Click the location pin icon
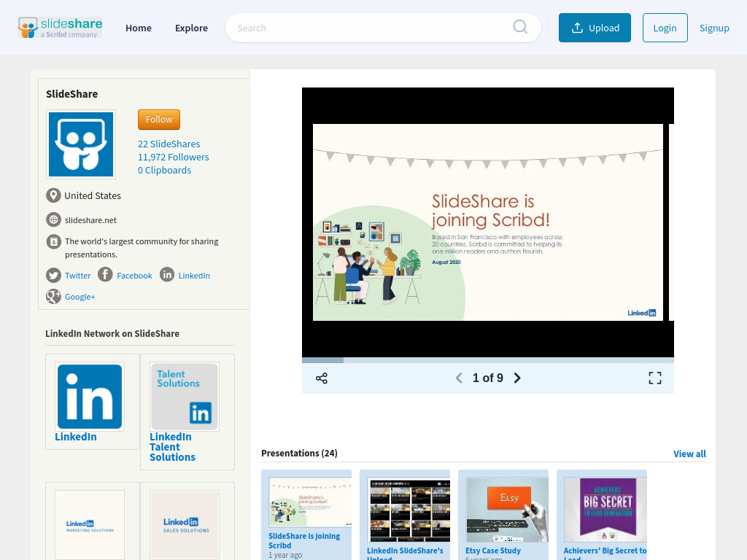The height and width of the screenshot is (560, 747). click(x=53, y=195)
